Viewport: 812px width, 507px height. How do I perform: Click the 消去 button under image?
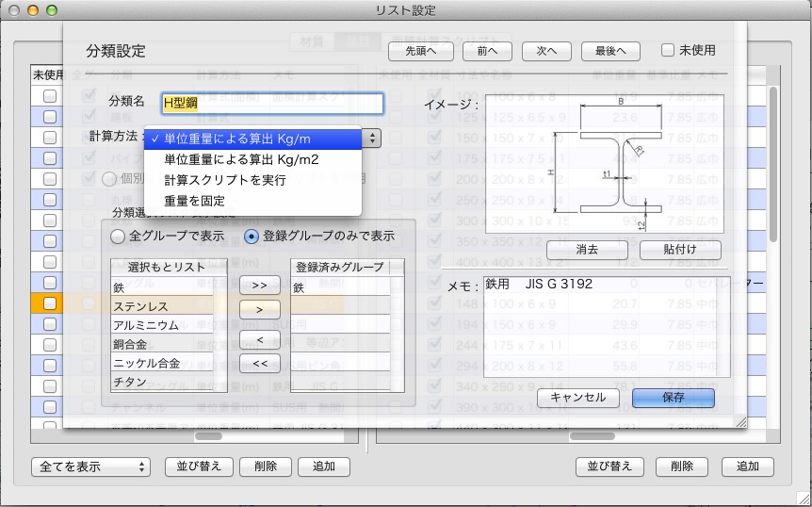tap(587, 251)
